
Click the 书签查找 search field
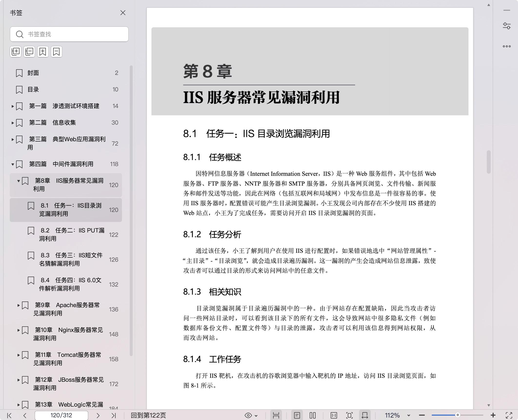(69, 34)
